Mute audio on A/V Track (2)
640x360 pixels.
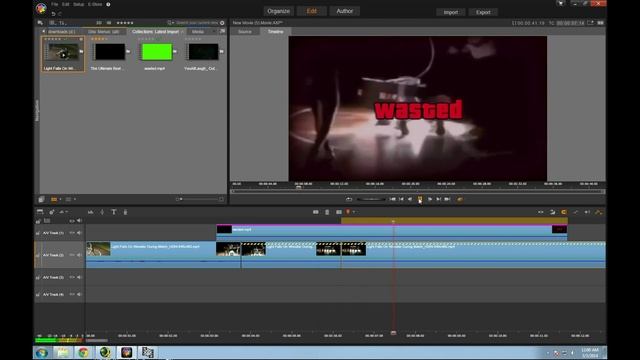[x=79, y=255]
